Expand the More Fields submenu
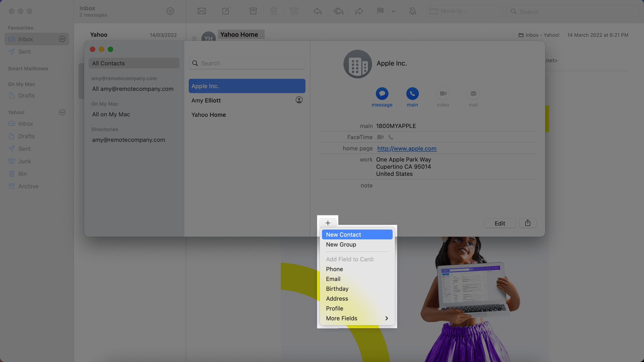Screen dimensions: 644x362 357,318
